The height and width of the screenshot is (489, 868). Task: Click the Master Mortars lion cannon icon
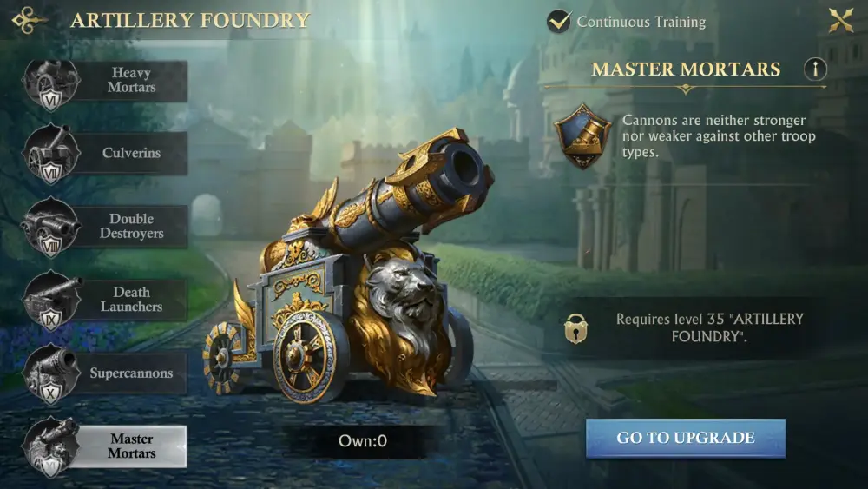point(51,446)
